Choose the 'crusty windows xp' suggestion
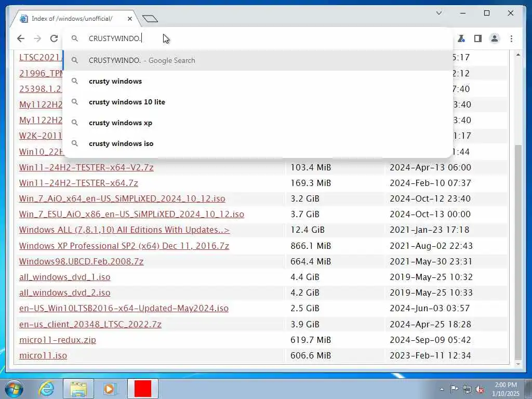 click(258, 123)
